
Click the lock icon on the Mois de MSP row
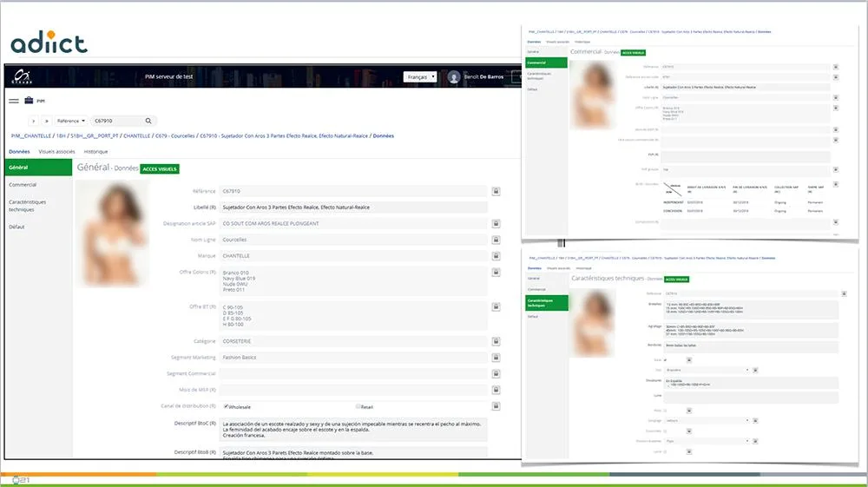[496, 390]
